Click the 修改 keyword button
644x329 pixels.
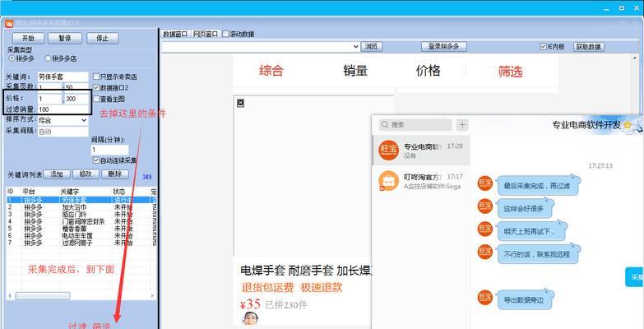[86, 174]
